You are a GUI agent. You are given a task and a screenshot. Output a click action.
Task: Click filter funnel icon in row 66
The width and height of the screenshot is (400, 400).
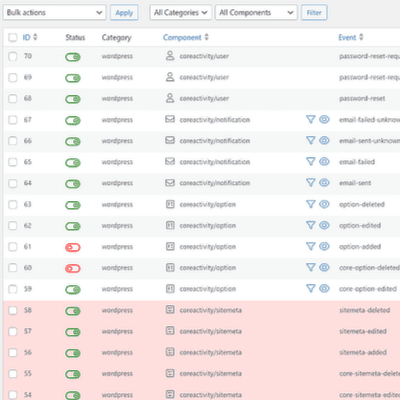[311, 140]
